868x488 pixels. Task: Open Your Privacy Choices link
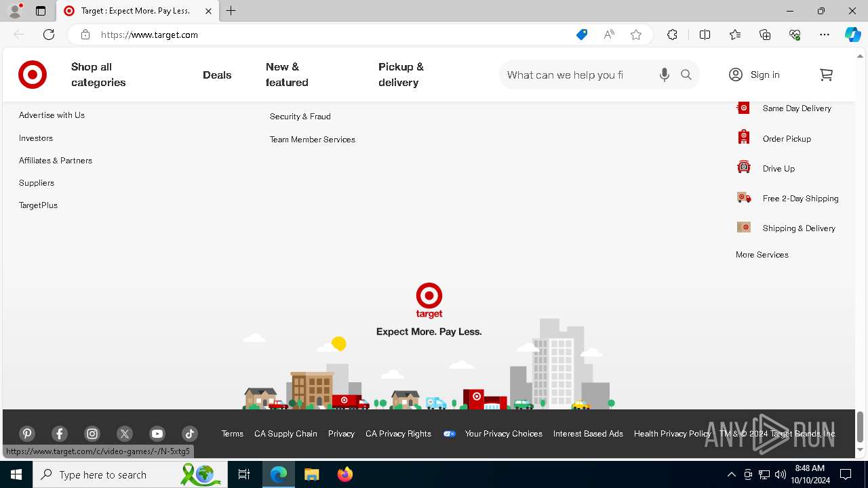pos(504,434)
